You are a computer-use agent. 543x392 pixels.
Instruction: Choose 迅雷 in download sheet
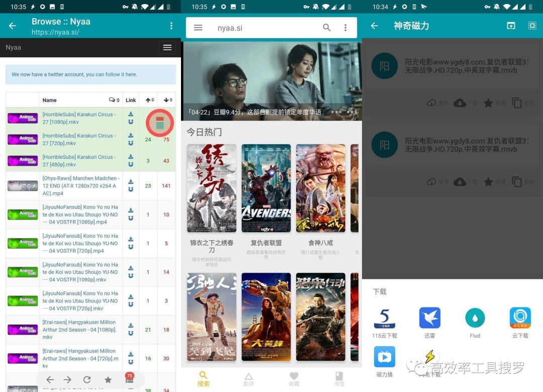430,323
